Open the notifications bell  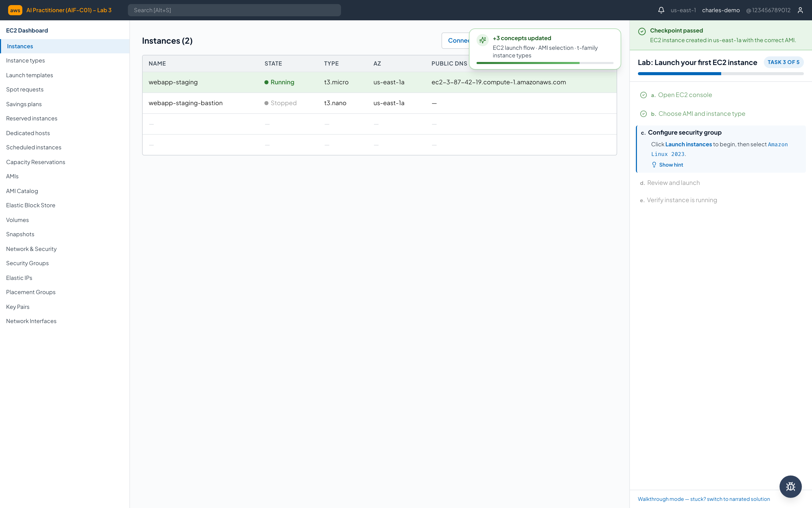(x=661, y=10)
